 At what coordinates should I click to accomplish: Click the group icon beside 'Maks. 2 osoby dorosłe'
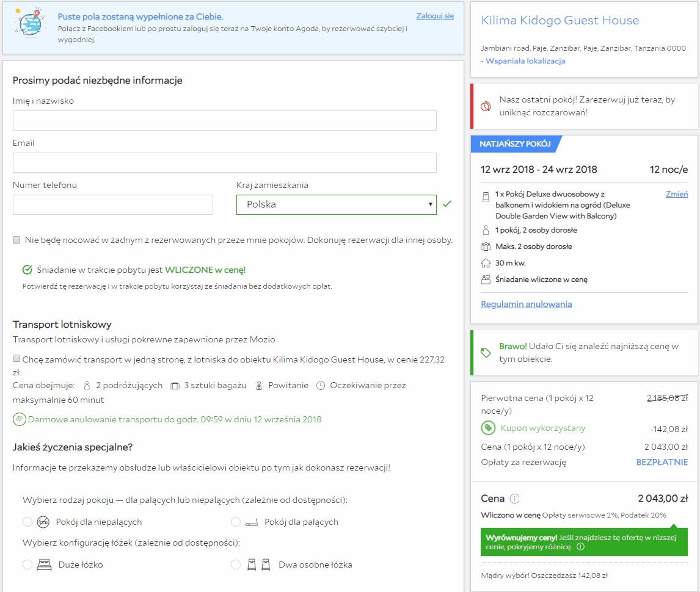486,246
